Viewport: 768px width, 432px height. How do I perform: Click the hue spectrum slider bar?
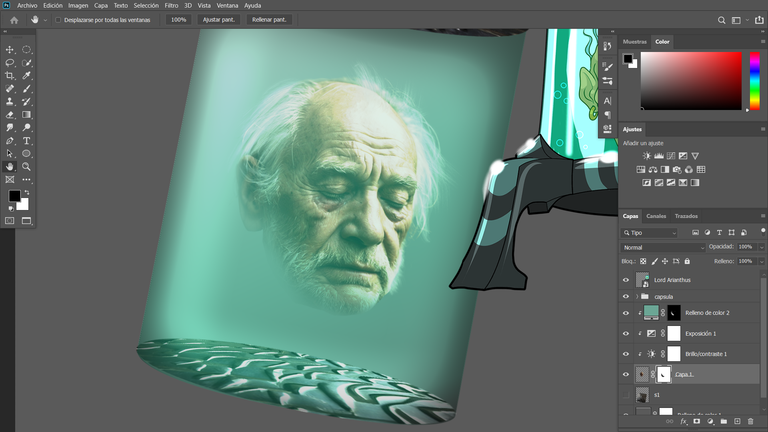pyautogui.click(x=755, y=81)
